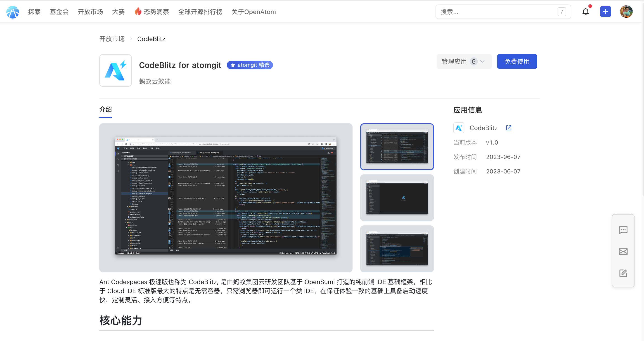Click the 免费使用 button
The width and height of the screenshot is (644, 341).
[x=517, y=61]
